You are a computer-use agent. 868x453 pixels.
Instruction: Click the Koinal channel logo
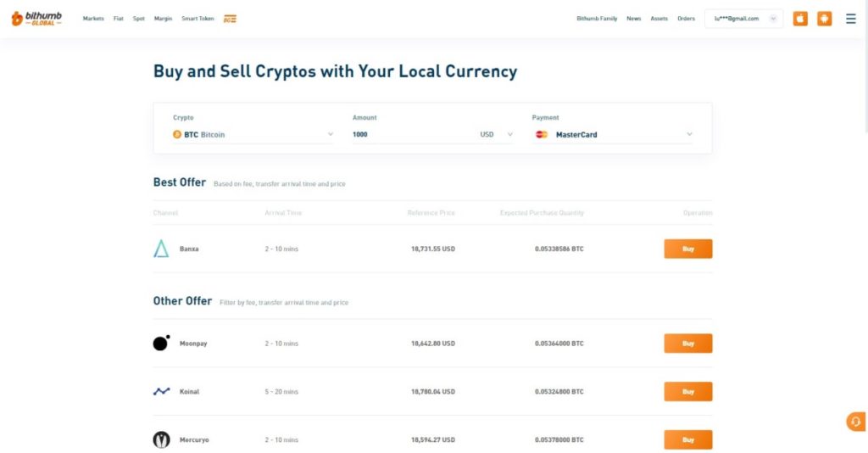tap(161, 391)
